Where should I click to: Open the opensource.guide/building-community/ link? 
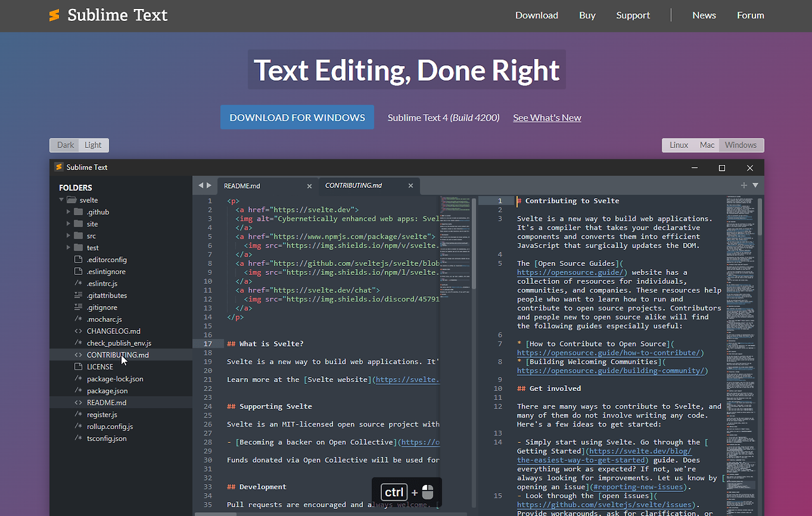click(610, 371)
